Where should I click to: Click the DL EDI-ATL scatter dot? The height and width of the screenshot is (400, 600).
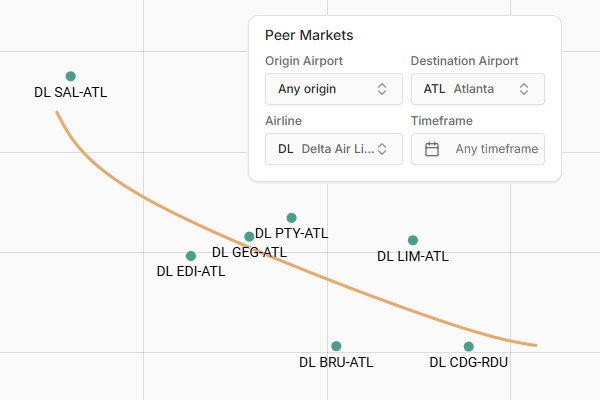(191, 256)
